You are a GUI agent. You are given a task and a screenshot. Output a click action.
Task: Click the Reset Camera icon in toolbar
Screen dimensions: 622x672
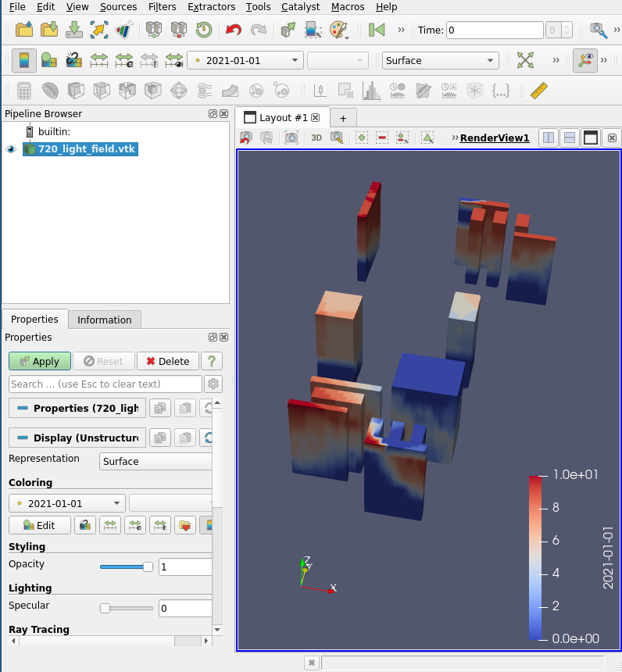tap(525, 60)
